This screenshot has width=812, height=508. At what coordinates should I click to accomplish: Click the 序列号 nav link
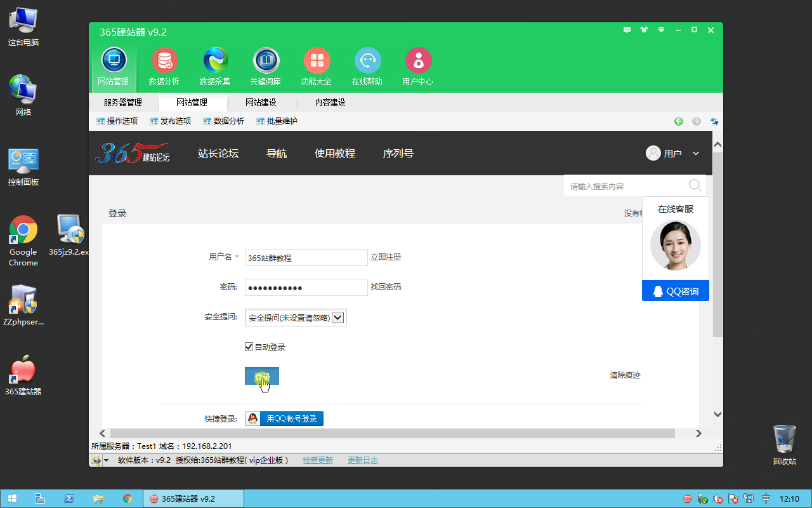pos(398,153)
